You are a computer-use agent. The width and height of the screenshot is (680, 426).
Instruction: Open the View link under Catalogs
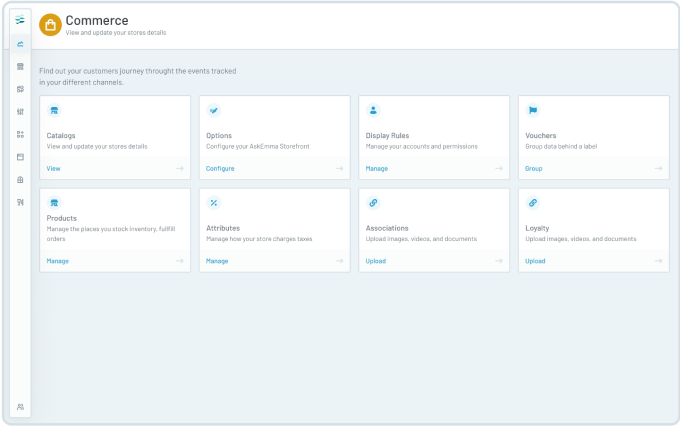click(x=53, y=169)
